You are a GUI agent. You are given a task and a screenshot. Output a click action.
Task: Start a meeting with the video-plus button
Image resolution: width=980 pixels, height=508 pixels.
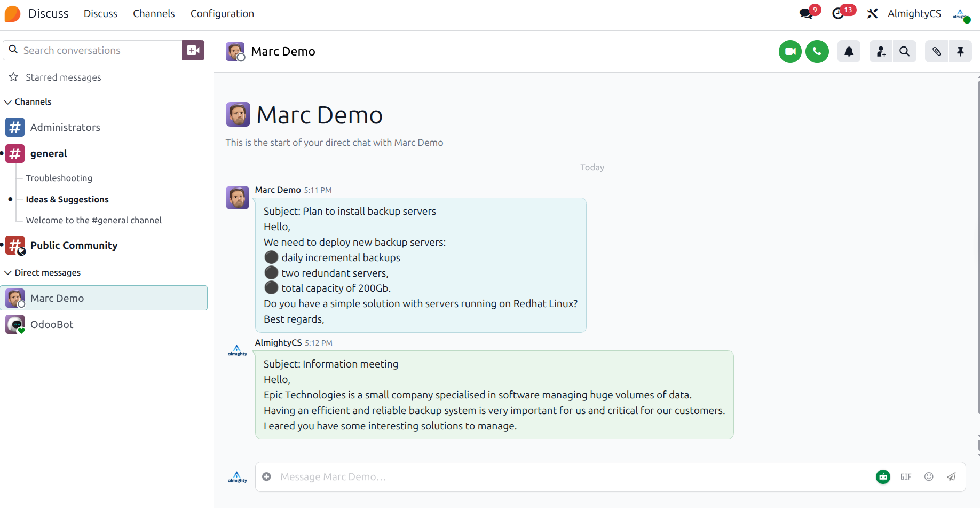193,50
